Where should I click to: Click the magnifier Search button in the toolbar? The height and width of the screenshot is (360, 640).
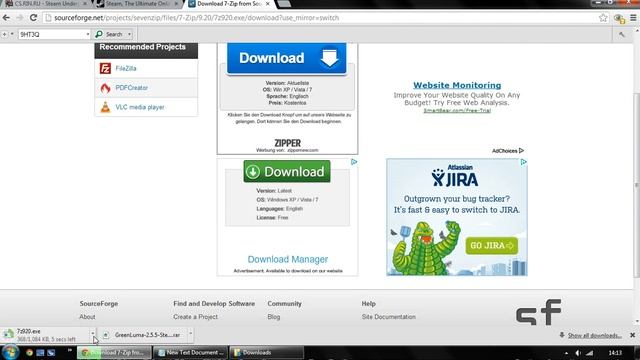pyautogui.click(x=109, y=34)
